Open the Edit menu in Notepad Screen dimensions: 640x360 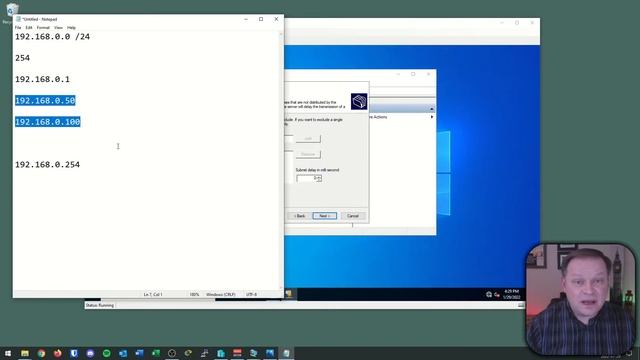tap(29, 28)
